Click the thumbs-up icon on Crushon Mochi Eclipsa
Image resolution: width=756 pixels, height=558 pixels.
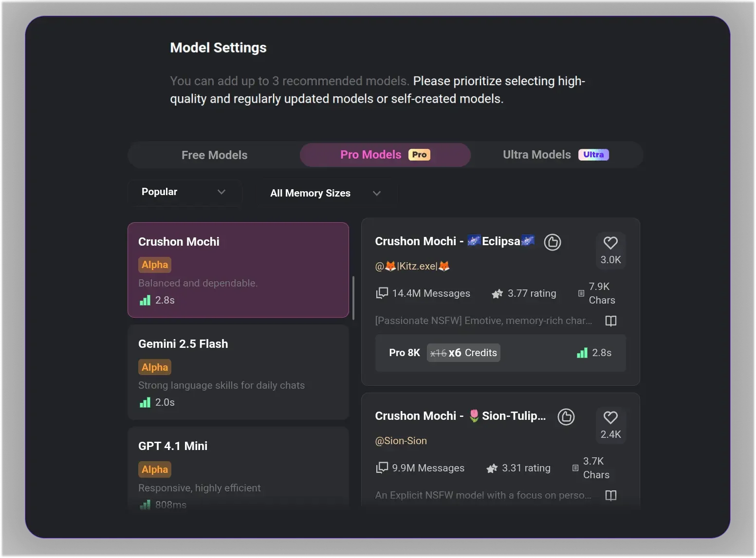point(553,242)
